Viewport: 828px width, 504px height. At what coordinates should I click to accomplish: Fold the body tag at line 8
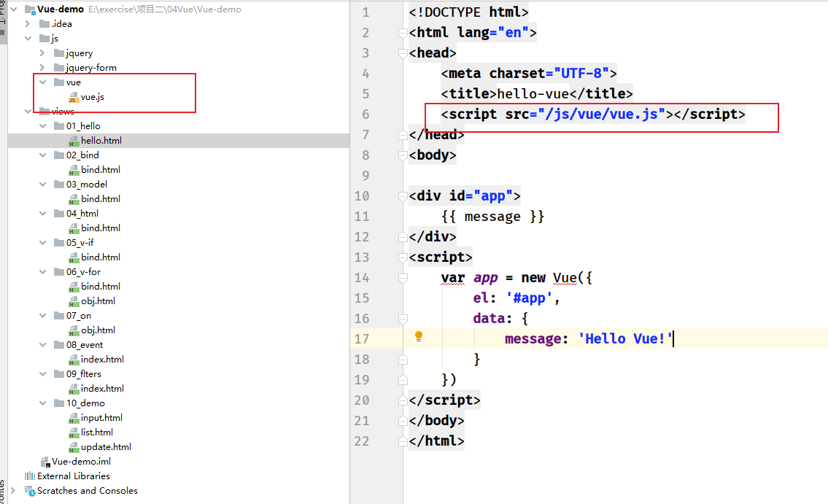[x=403, y=155]
